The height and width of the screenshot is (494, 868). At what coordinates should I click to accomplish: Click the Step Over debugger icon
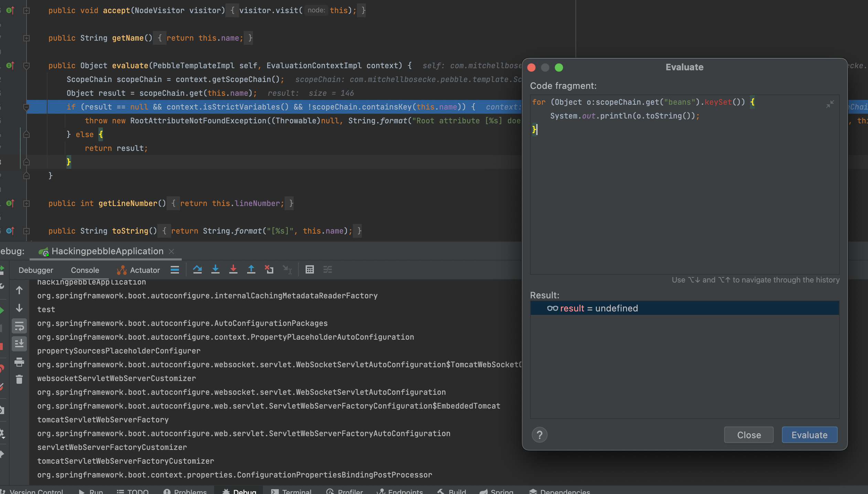197,270
